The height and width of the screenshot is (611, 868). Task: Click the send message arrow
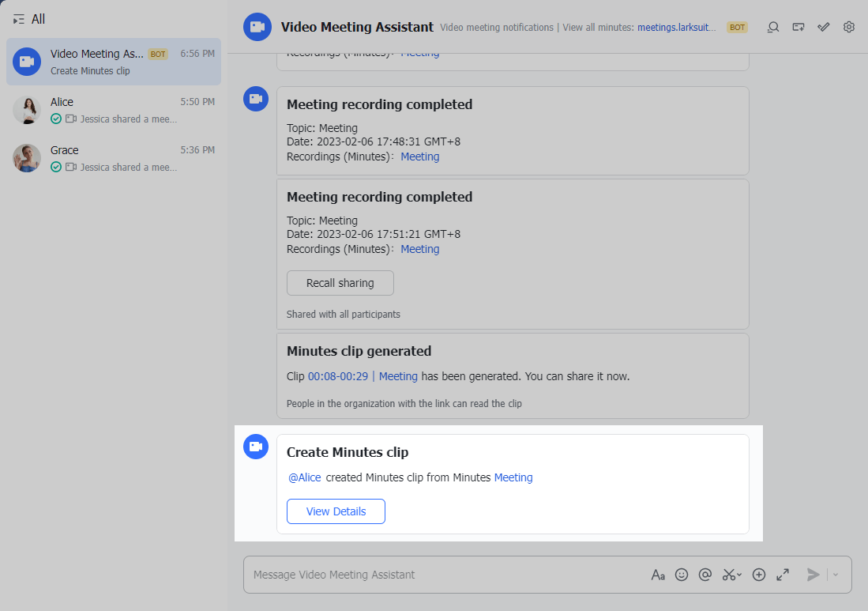pyautogui.click(x=813, y=575)
